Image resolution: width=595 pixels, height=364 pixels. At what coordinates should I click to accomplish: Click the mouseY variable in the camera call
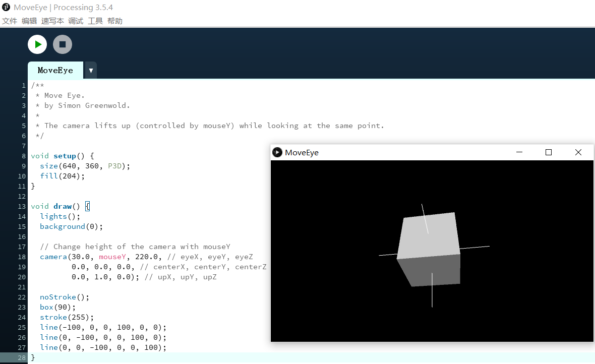coord(112,257)
